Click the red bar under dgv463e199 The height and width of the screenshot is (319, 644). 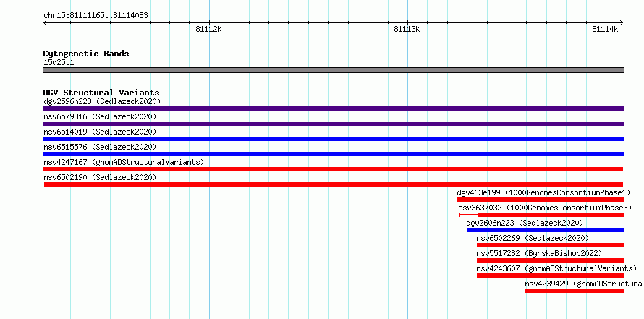click(x=541, y=200)
